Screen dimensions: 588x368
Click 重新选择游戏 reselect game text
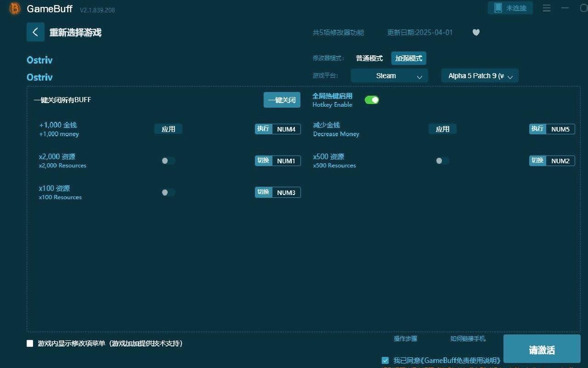click(75, 33)
